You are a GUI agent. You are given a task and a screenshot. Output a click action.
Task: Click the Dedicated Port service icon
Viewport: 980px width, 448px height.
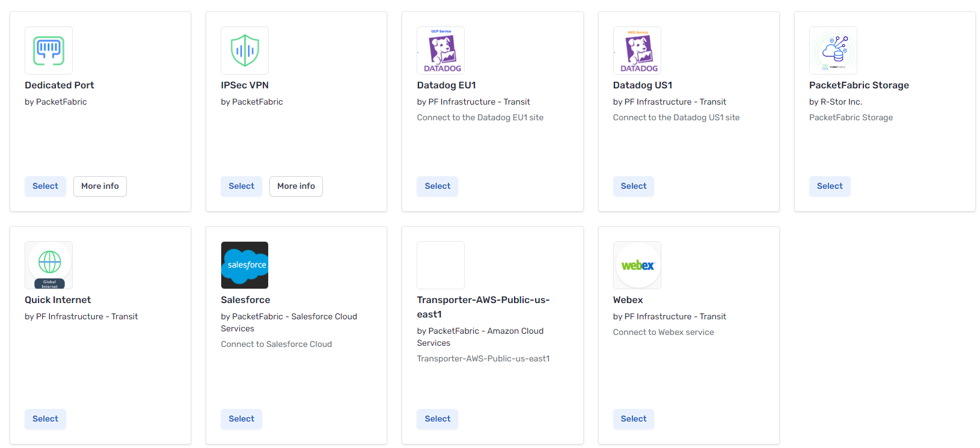49,51
